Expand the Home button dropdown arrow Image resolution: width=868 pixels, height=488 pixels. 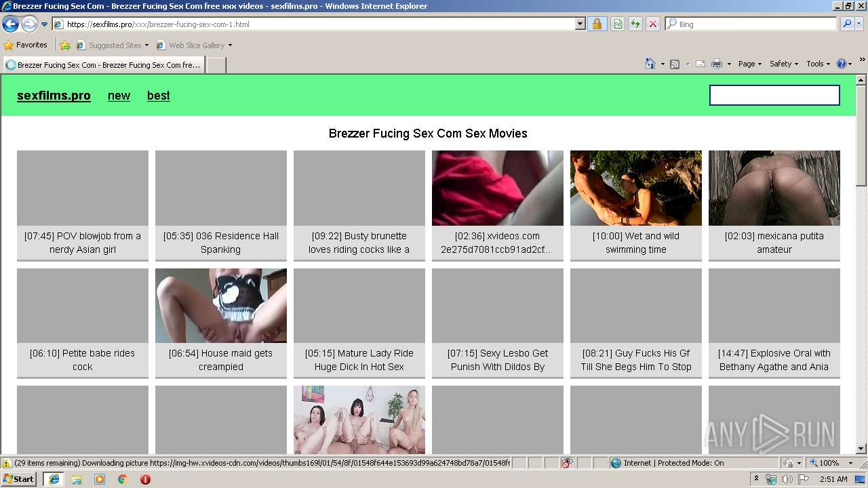pyautogui.click(x=662, y=64)
